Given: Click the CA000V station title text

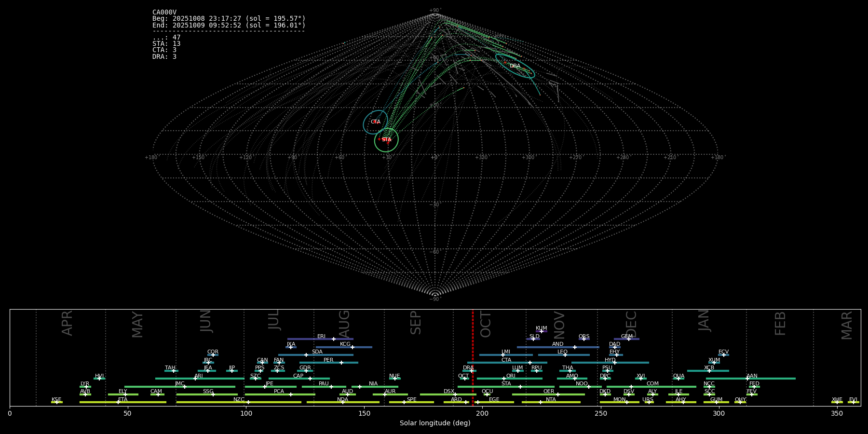Looking at the screenshot, I should [164, 13].
